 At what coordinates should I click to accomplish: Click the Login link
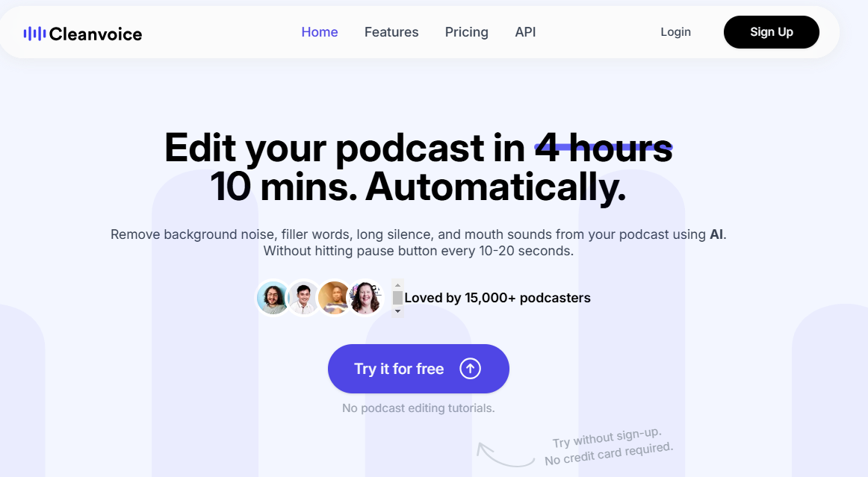675,32
